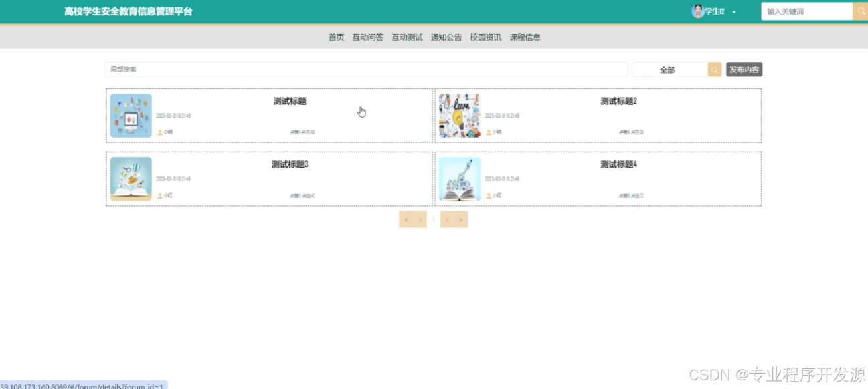Screen dimensions: 868x389
Task: Click the 高校学生安全教育信息管理平台 site title
Action: tap(128, 11)
